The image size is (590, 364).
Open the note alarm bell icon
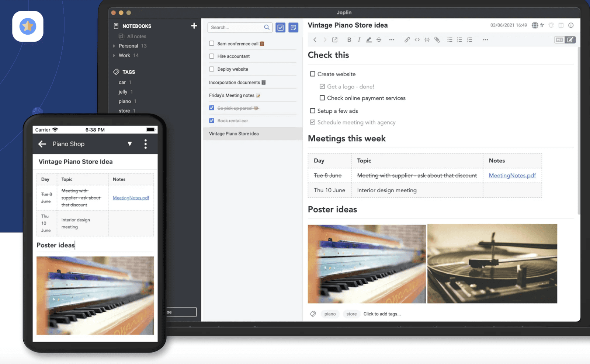[551, 25]
